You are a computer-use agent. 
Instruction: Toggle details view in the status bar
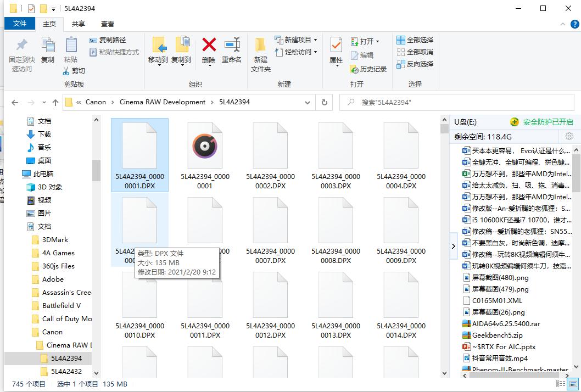tap(561, 384)
